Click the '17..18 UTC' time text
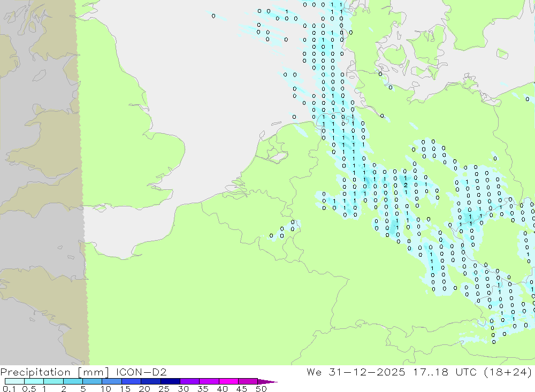535x392 pixels. click(445, 372)
